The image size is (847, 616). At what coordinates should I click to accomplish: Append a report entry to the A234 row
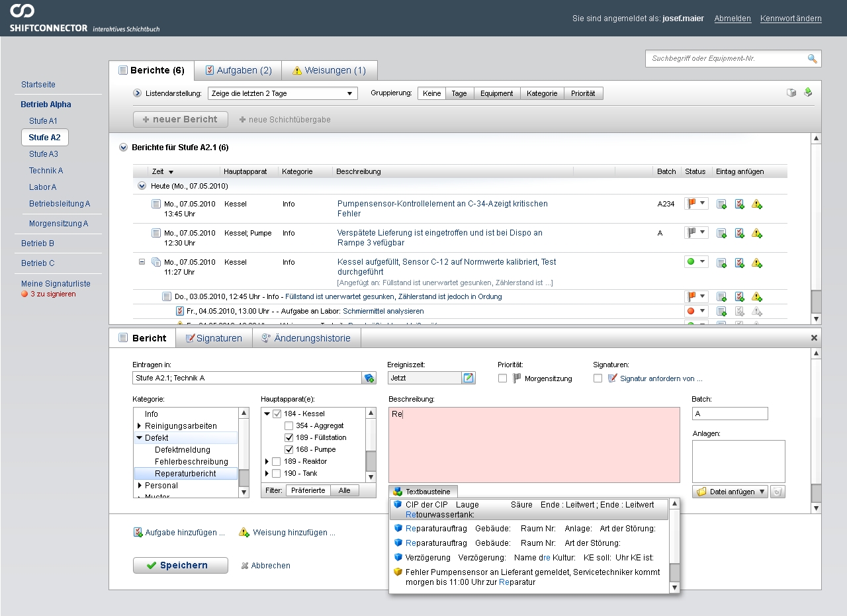(x=722, y=204)
